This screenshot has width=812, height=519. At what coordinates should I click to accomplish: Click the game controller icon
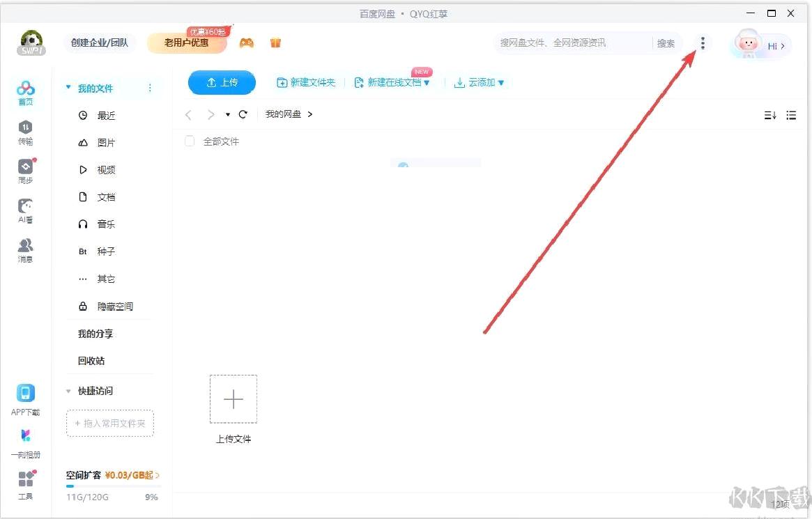(247, 43)
